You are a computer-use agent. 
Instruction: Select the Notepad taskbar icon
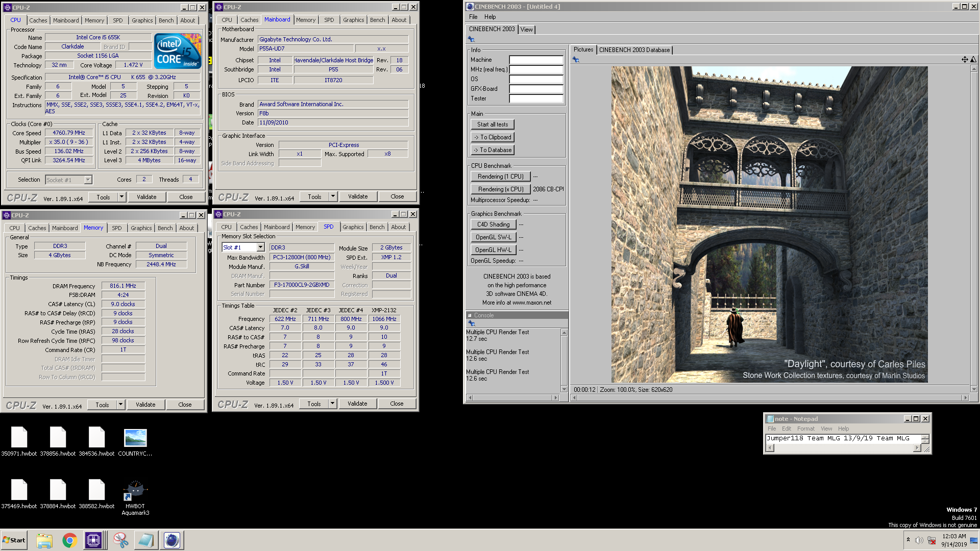click(146, 540)
